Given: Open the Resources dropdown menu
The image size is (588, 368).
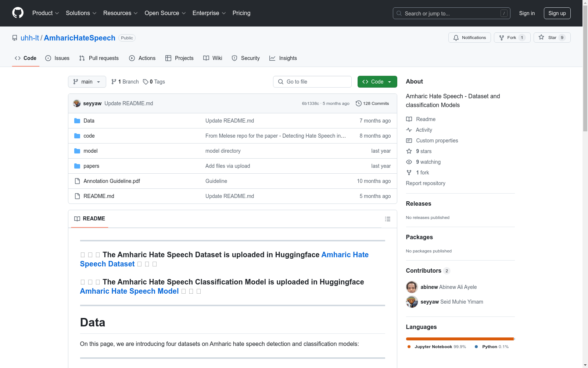Looking at the screenshot, I should [x=120, y=13].
